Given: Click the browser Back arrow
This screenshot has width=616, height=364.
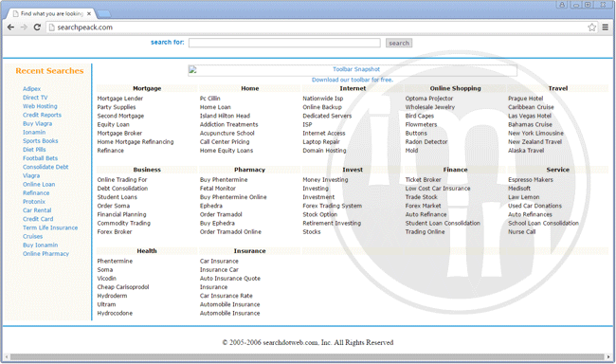Looking at the screenshot, I should (x=10, y=27).
